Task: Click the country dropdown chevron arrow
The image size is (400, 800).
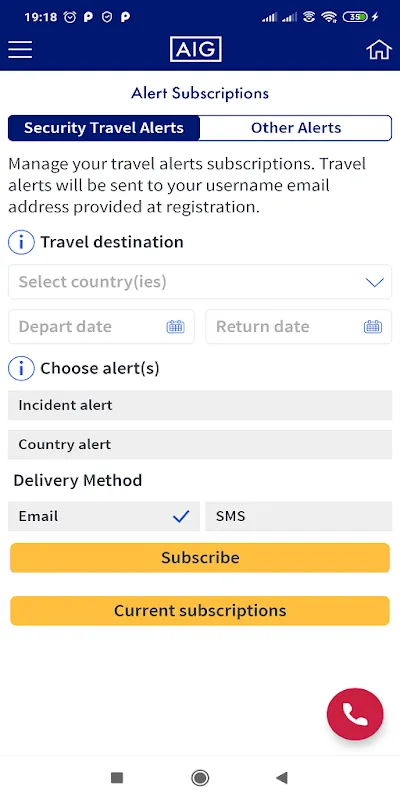Action: [x=375, y=282]
